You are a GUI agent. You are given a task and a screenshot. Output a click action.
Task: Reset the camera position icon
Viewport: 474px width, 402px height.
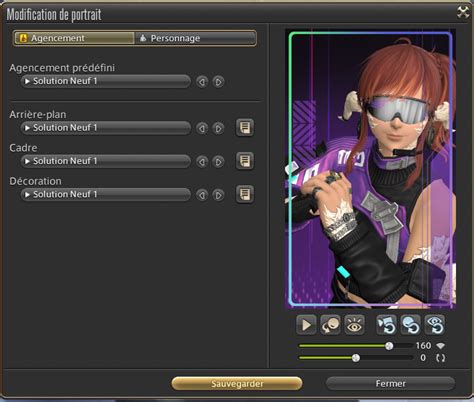[x=387, y=325]
